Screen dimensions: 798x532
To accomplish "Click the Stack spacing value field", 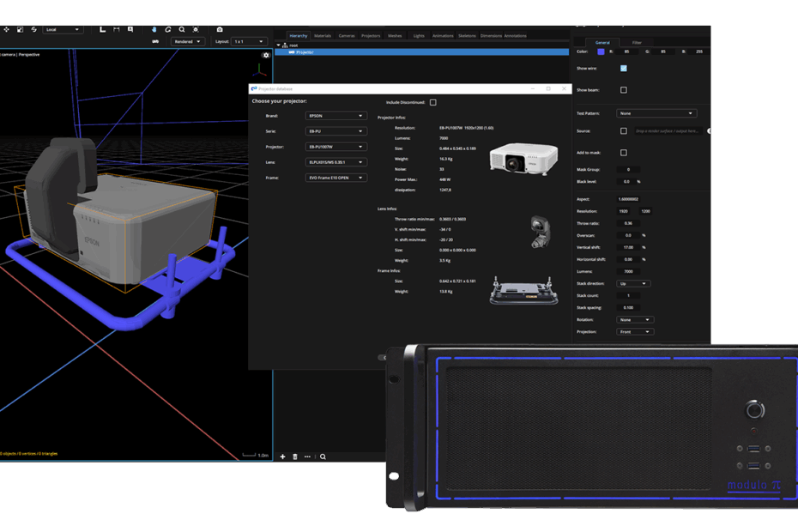I will pyautogui.click(x=628, y=307).
